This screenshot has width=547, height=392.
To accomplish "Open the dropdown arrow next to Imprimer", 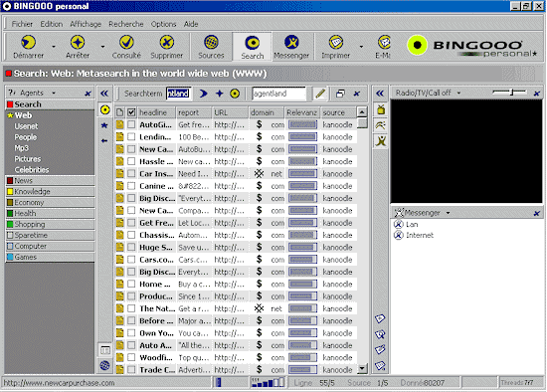I will click(x=361, y=47).
